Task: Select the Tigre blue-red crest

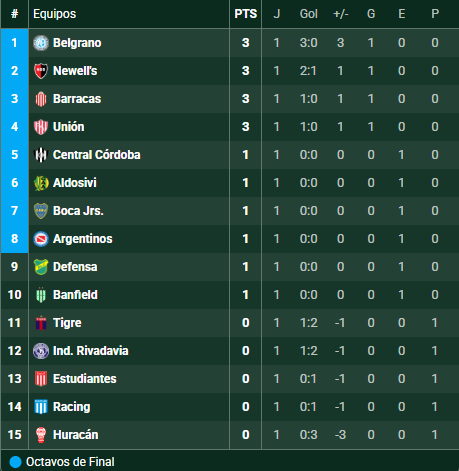Action: 41,323
